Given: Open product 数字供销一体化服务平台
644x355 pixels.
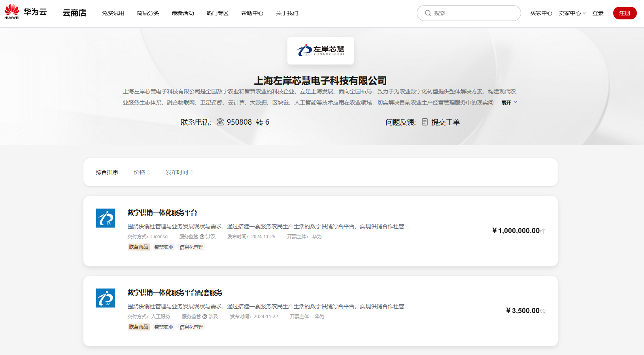Looking at the screenshot, I should 162,213.
